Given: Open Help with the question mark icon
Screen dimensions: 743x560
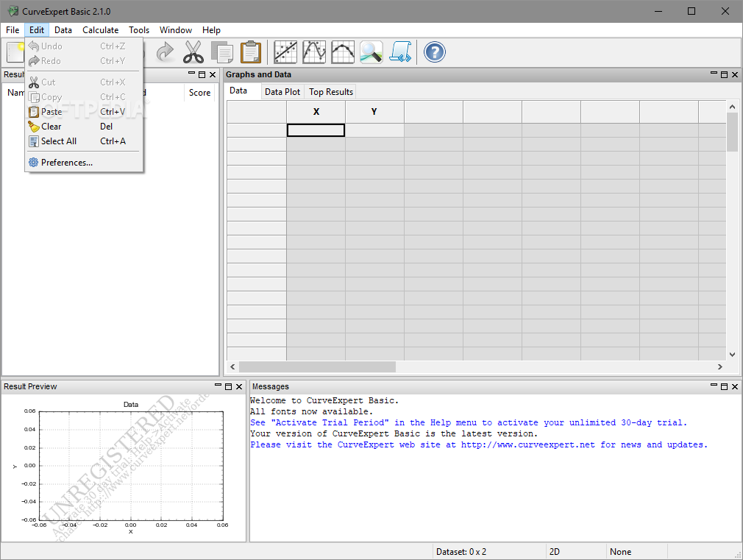Looking at the screenshot, I should coord(435,52).
